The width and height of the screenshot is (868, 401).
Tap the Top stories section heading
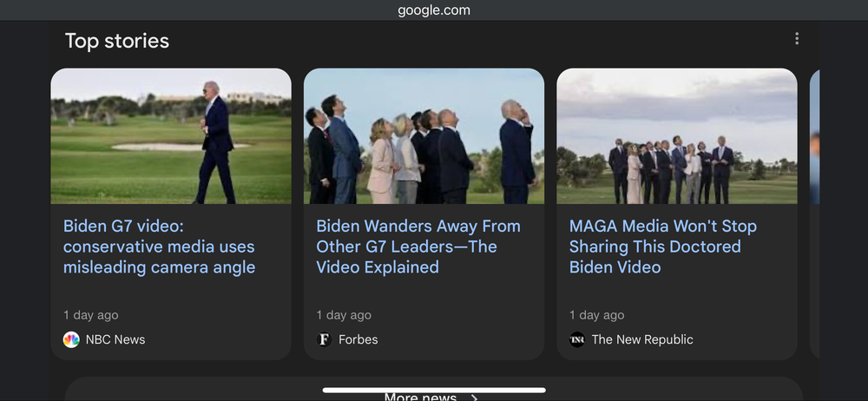[x=117, y=41]
